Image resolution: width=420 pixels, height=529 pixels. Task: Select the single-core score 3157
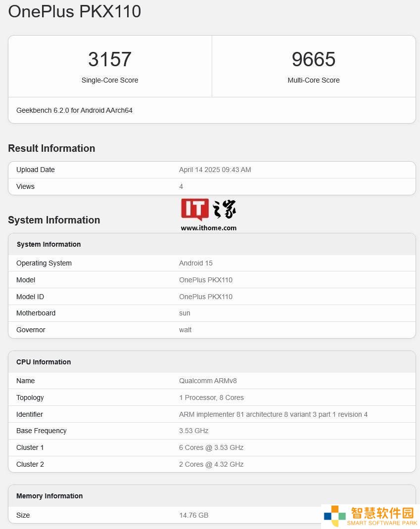point(110,59)
